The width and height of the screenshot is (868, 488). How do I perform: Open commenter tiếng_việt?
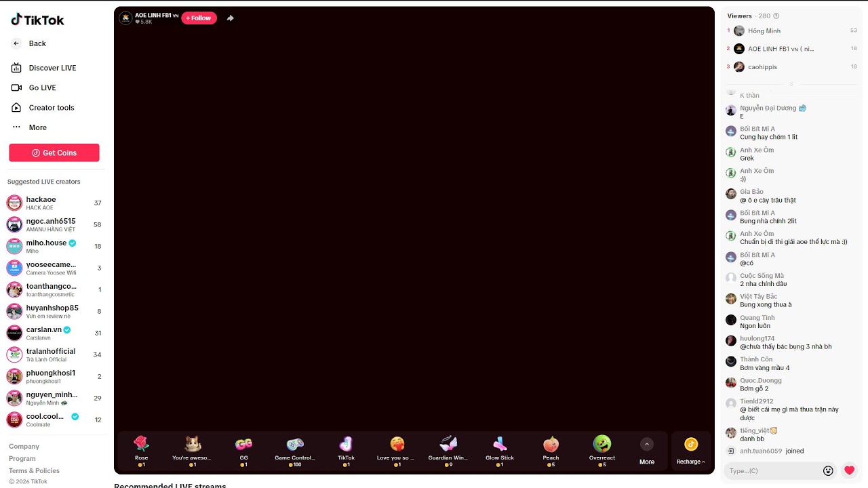pos(758,430)
